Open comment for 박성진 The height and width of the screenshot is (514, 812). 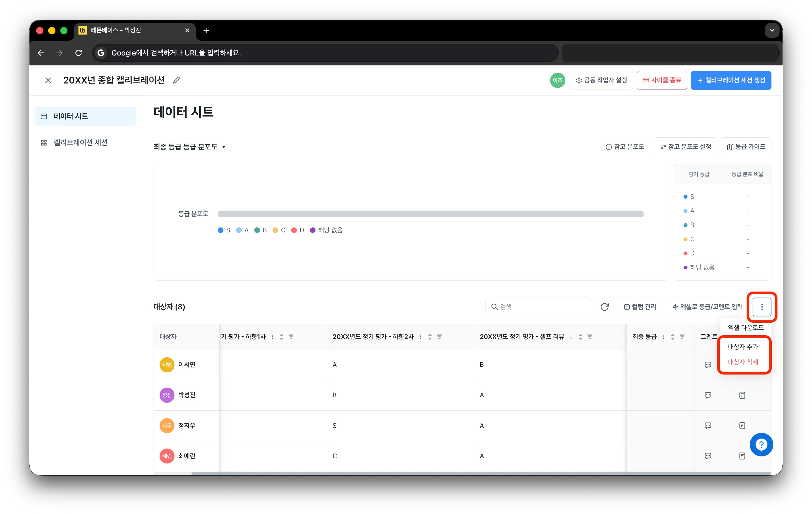pyautogui.click(x=708, y=395)
